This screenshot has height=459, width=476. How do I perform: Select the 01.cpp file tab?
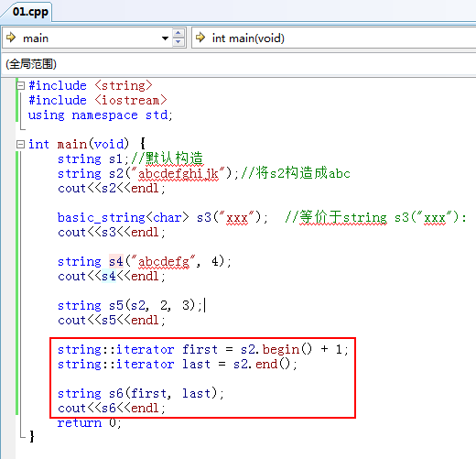[x=30, y=12]
